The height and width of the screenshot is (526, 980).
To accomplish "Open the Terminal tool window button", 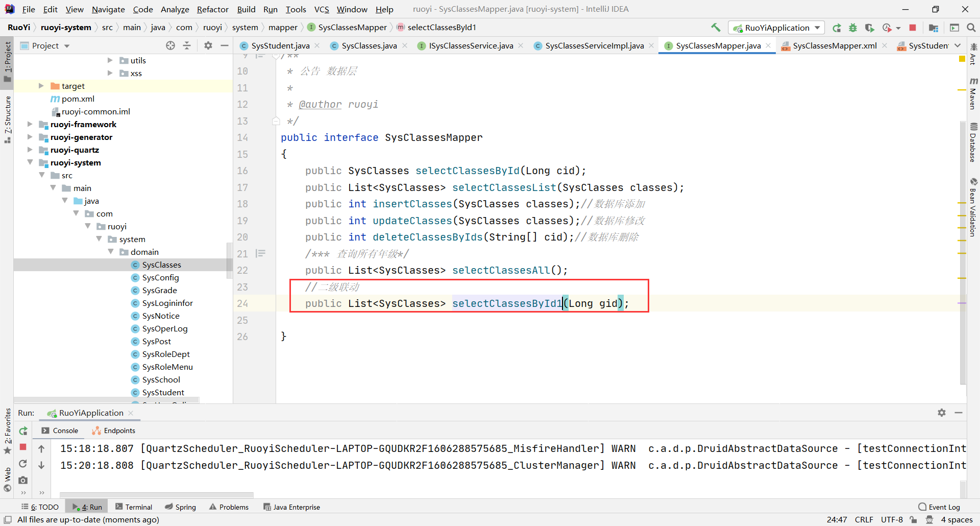I will click(134, 507).
